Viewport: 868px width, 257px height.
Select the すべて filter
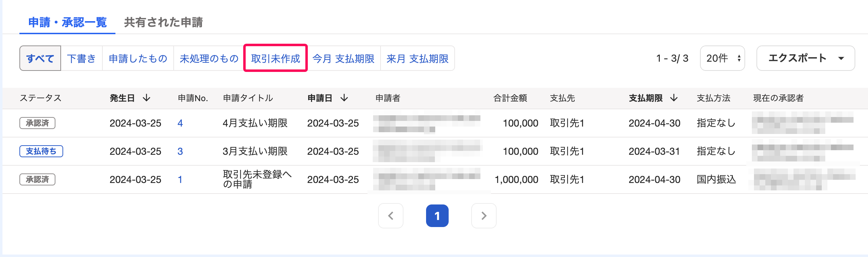pyautogui.click(x=40, y=58)
